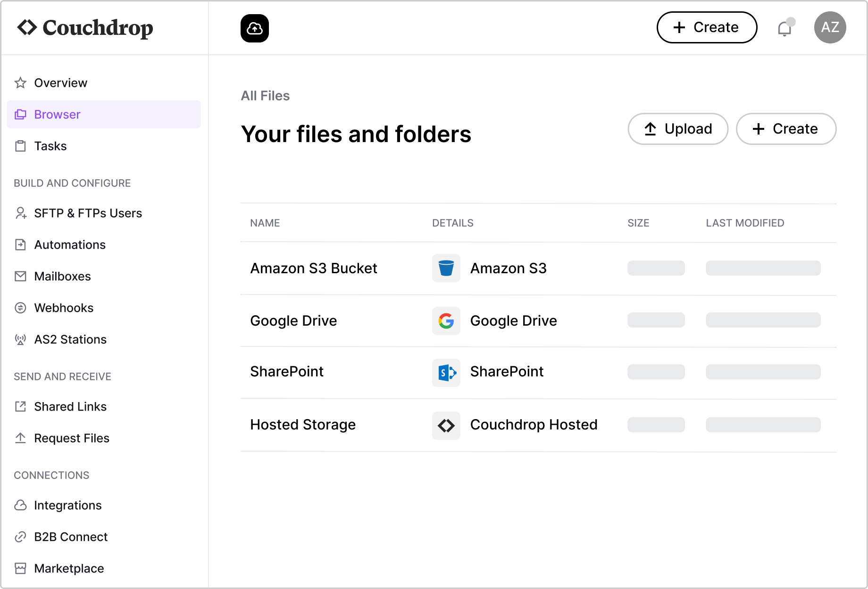Click the SFTP users person icon
The image size is (868, 589).
pyautogui.click(x=20, y=213)
